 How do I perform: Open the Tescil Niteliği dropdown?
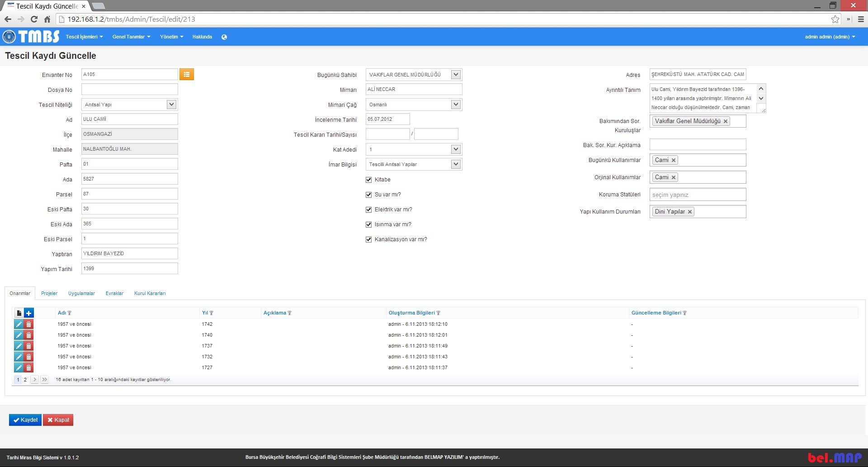tap(171, 105)
